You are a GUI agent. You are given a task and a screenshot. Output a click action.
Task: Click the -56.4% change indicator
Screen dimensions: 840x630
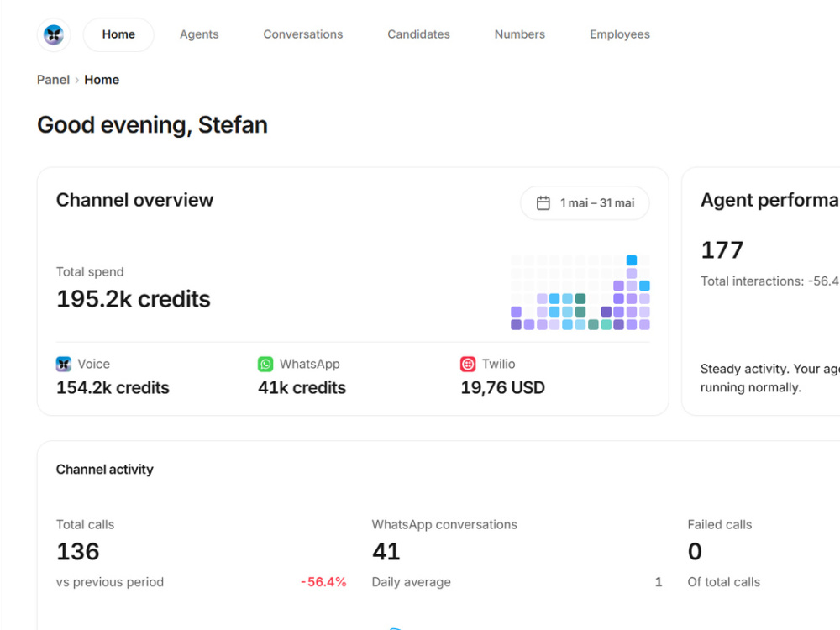tap(323, 582)
